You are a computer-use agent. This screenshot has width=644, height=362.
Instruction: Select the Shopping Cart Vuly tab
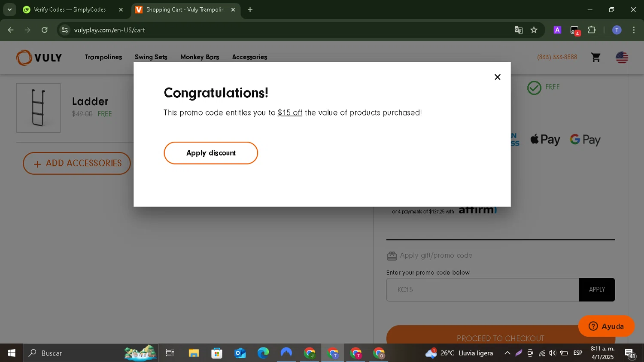coord(185,9)
